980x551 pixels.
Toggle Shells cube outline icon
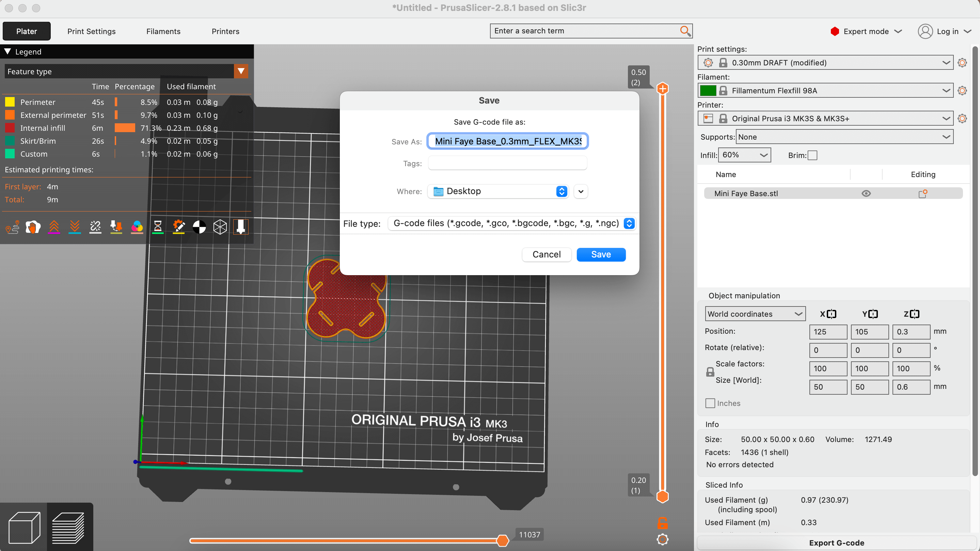coord(220,227)
